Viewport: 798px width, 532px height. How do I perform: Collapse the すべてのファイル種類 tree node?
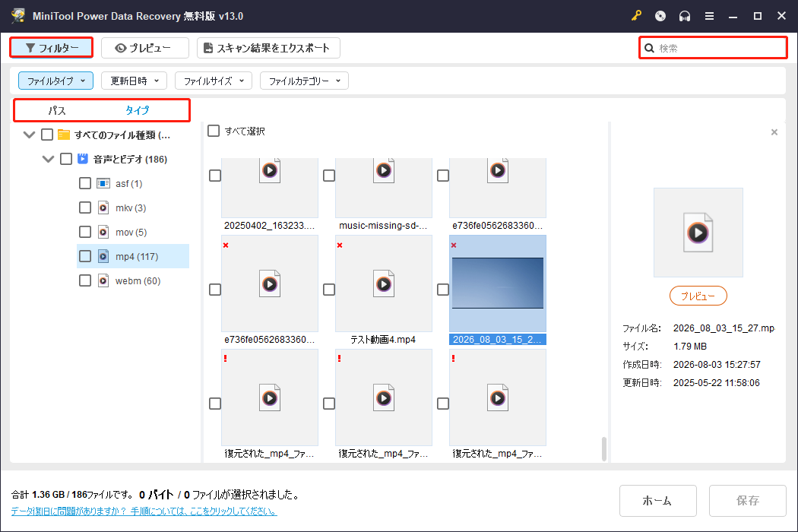(x=29, y=135)
